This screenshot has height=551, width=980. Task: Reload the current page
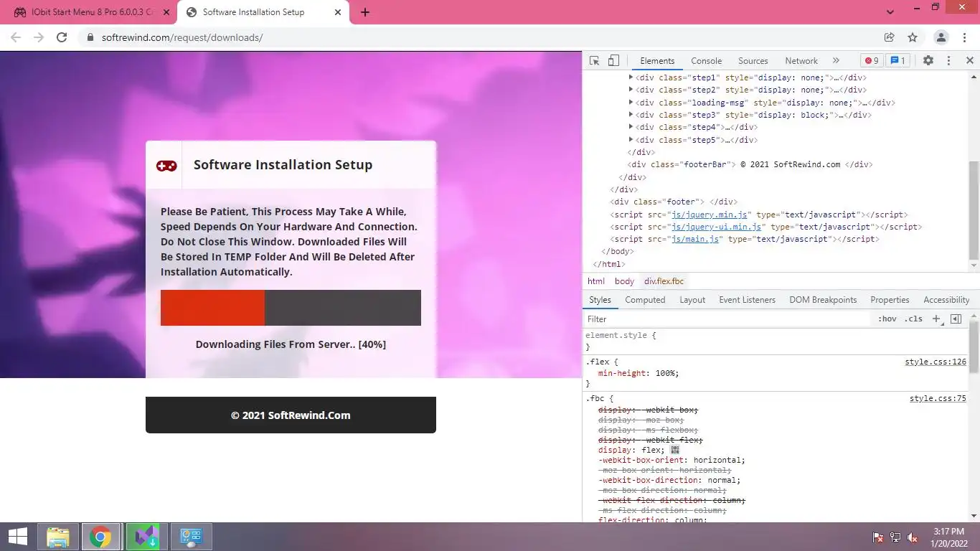(62, 37)
